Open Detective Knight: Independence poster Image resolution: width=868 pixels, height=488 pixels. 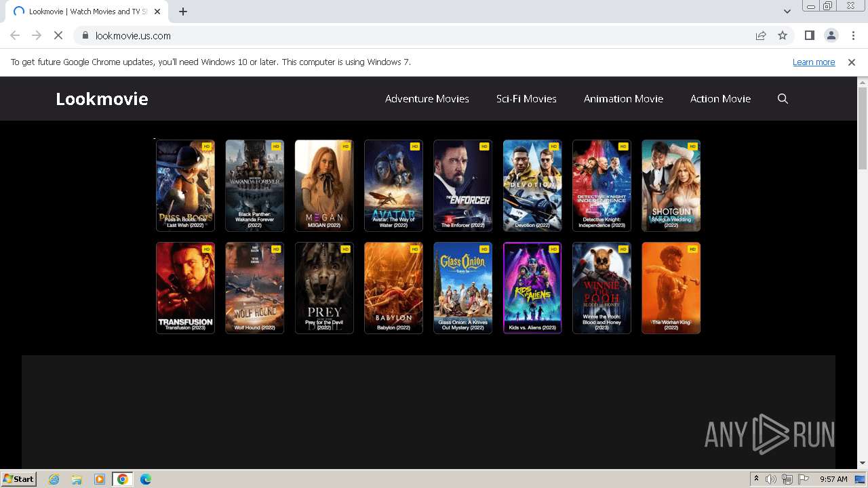click(x=601, y=186)
